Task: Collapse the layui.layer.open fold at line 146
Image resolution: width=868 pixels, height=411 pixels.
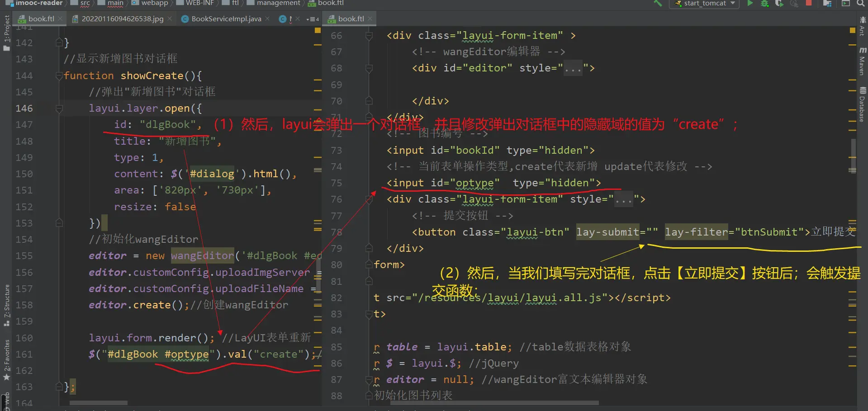Action: [59, 109]
